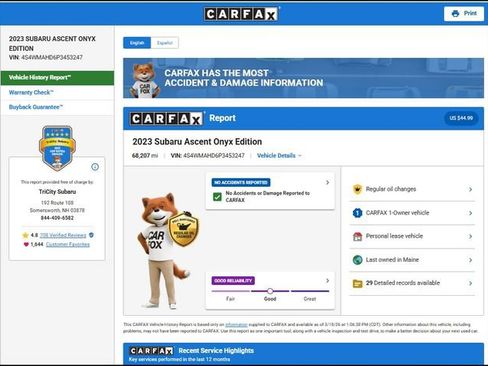
Task: Expand the Last owned in Maine row chevron
Action: point(470,260)
